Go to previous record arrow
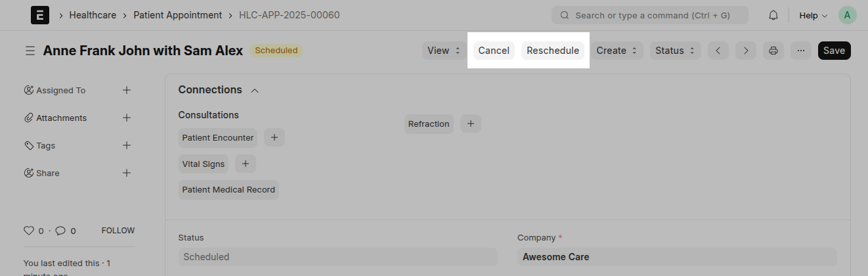The image size is (868, 276). pos(718,51)
